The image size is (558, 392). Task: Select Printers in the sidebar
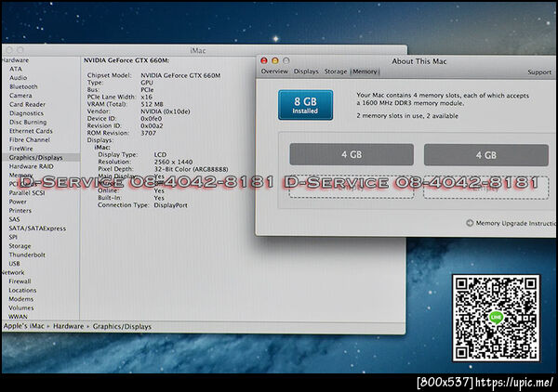pos(20,211)
